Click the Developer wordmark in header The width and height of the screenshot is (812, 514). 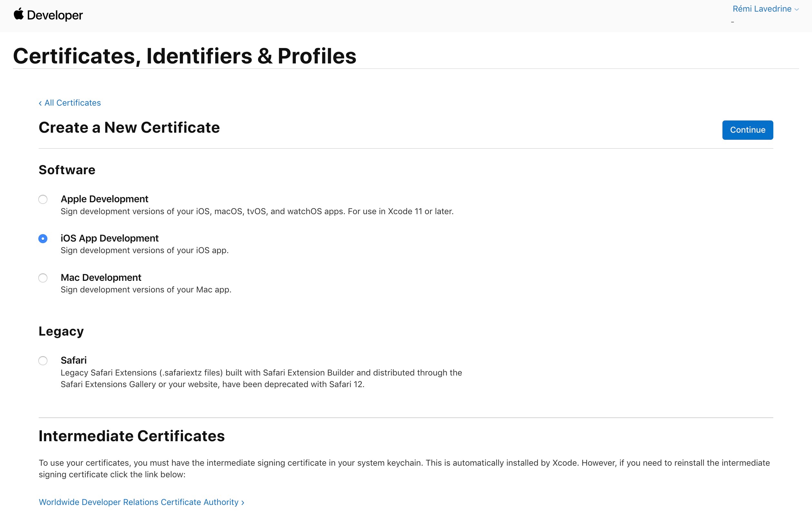coord(55,15)
